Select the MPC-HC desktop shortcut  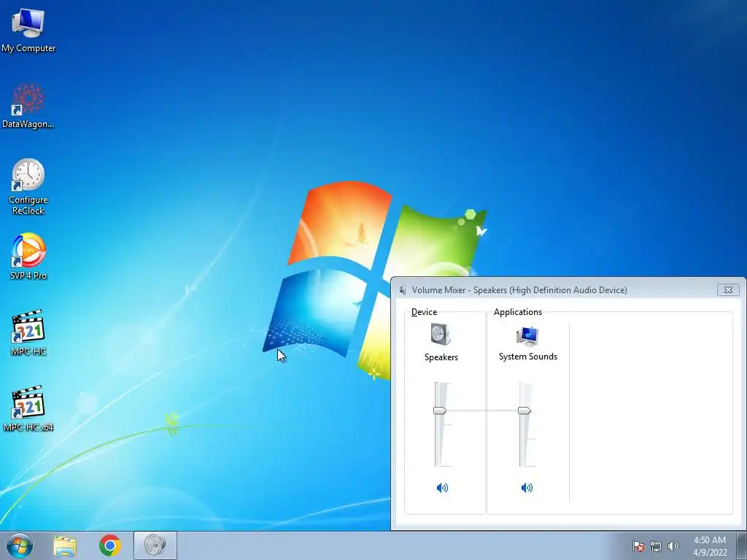point(28,332)
